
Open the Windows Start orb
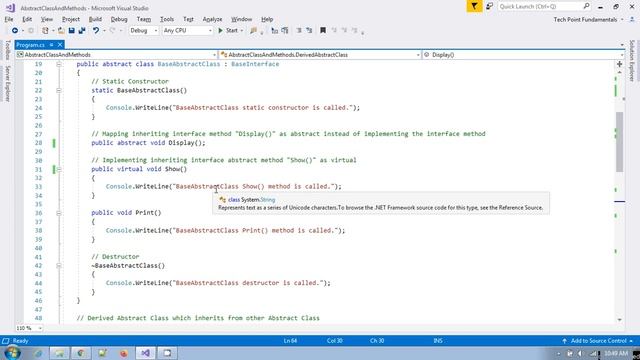pos(12,353)
